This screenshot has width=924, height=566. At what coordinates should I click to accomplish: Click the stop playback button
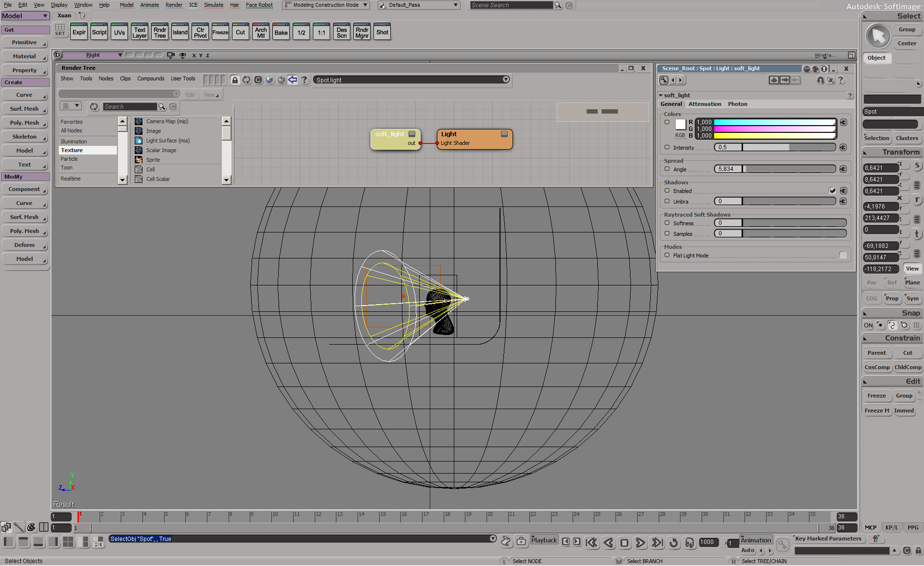(624, 543)
